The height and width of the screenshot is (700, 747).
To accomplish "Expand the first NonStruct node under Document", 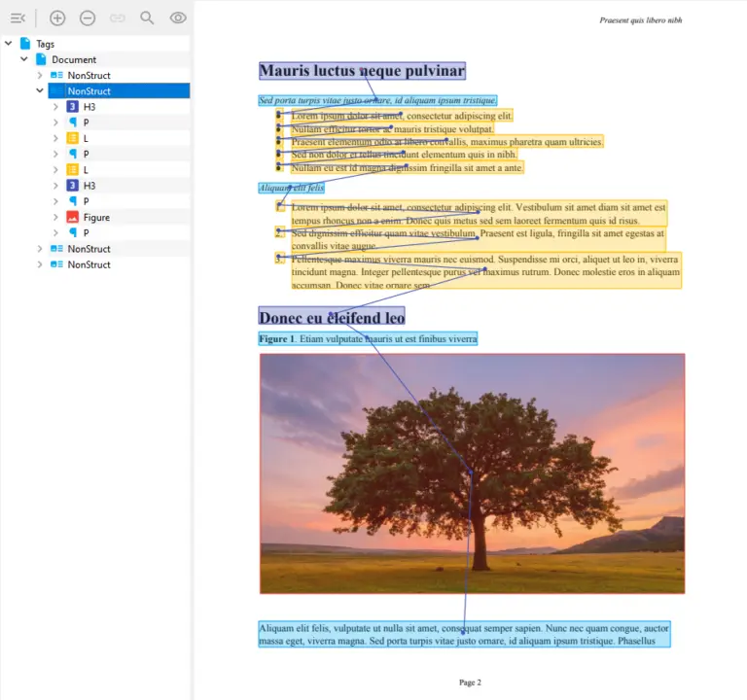I will coord(40,75).
